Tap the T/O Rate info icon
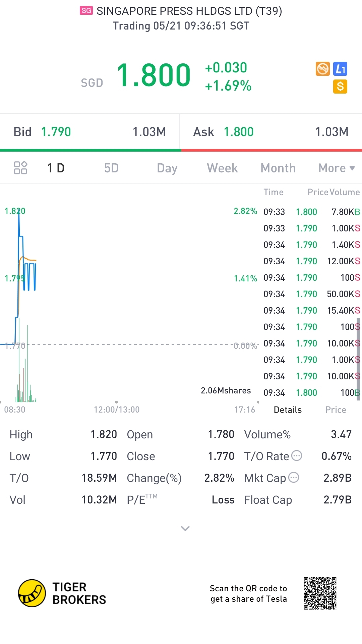 (297, 455)
